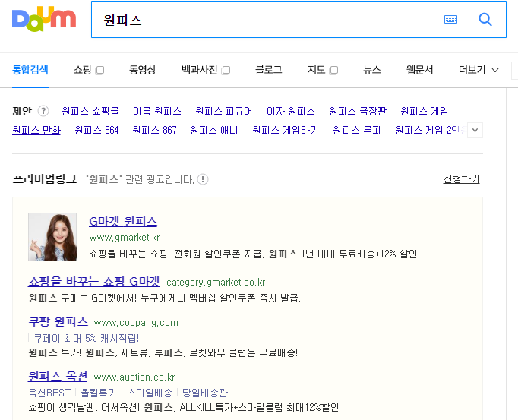Click suggestion 원피스 867
The image size is (518, 420).
[154, 130]
